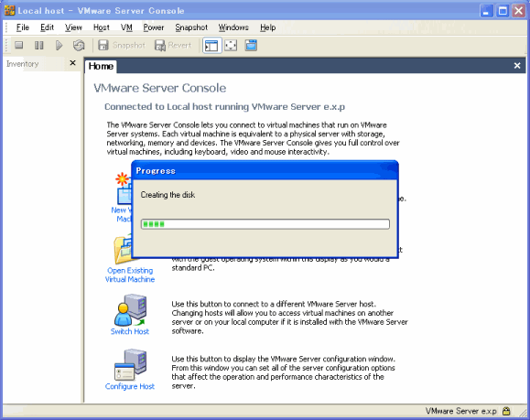Viewport: 530px width, 420px height.
Task: Switch to full screen mode icon
Action: click(x=231, y=45)
